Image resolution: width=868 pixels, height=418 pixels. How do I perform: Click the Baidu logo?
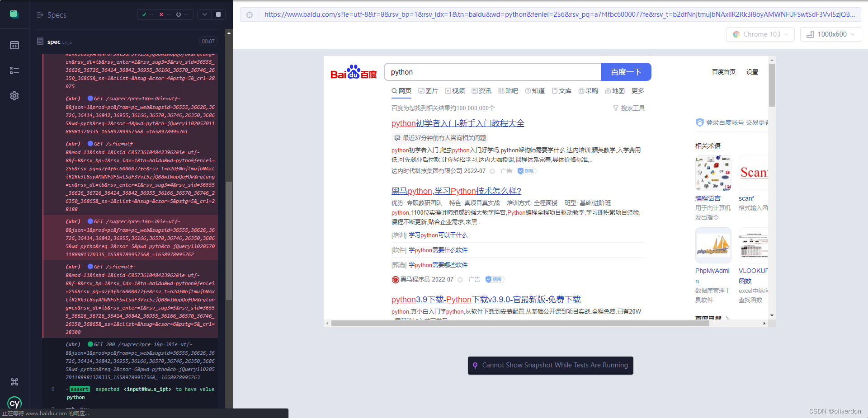coord(353,72)
